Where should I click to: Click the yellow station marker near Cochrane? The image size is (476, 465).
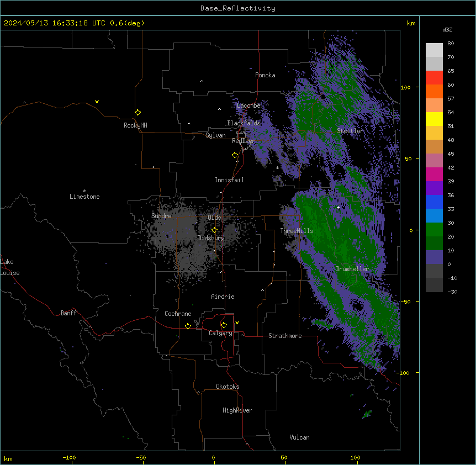[x=188, y=326]
